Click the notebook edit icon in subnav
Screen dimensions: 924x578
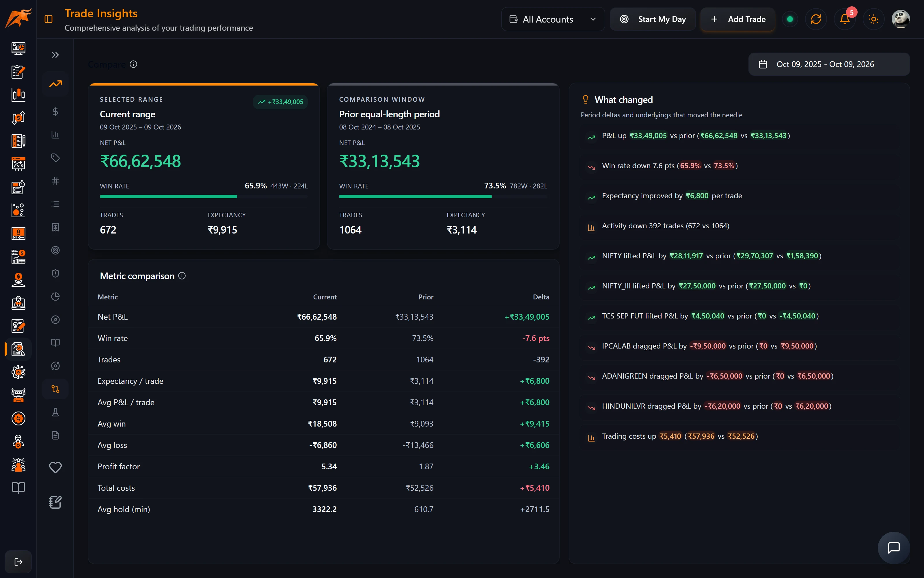coord(55,502)
